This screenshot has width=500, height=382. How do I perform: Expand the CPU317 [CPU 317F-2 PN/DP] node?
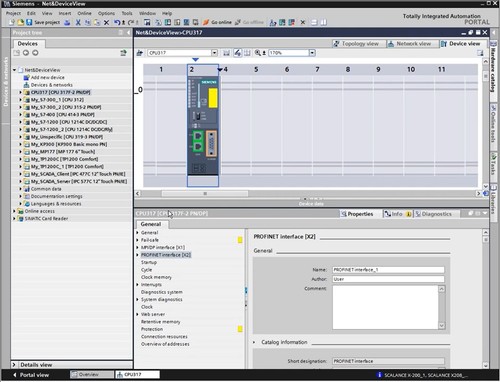pyautogui.click(x=20, y=92)
